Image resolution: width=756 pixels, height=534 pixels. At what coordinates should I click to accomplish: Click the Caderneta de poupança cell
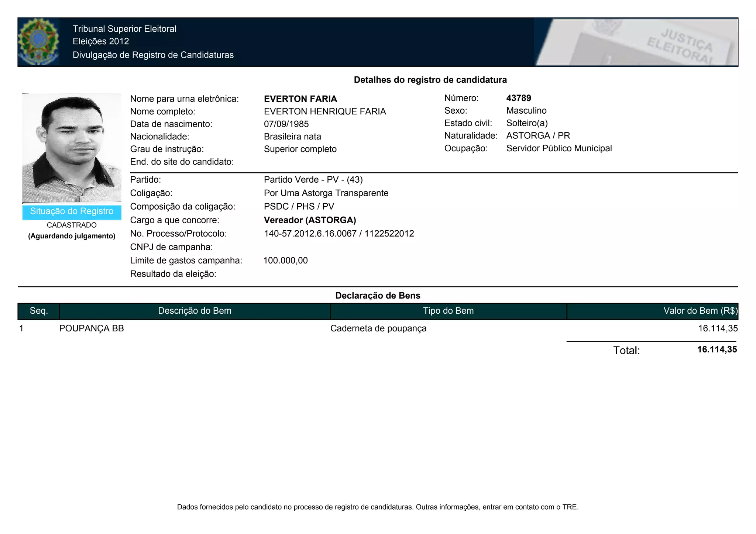coord(378,328)
